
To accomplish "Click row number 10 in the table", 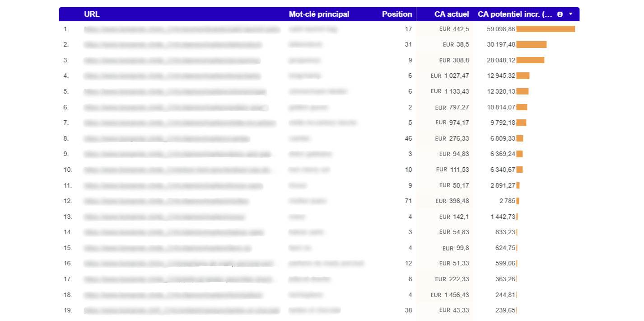I will [x=68, y=170].
